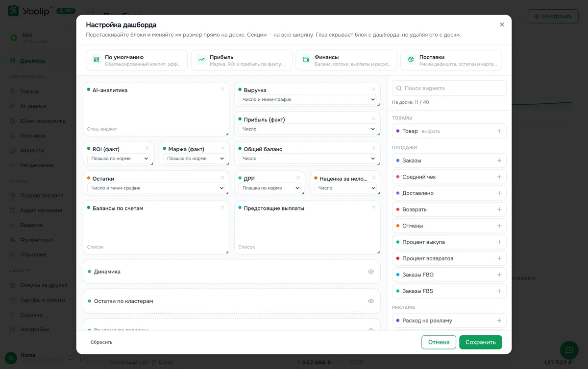Open ROI (факт) display dropdown
Image resolution: width=588 pixels, height=369 pixels.
click(x=118, y=159)
